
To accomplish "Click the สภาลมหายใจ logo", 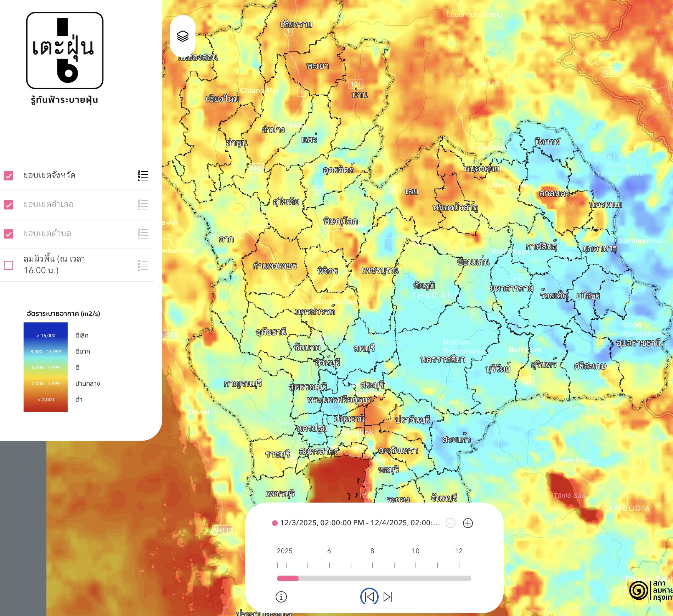I will click(x=651, y=590).
